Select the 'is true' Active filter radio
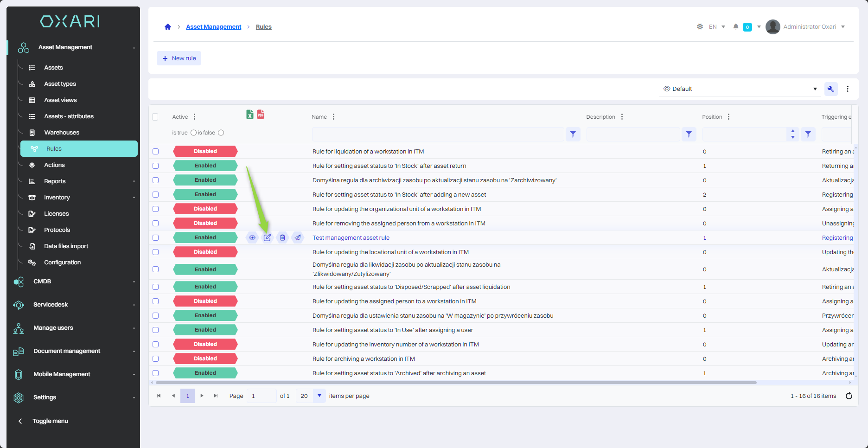868x448 pixels. [x=193, y=133]
